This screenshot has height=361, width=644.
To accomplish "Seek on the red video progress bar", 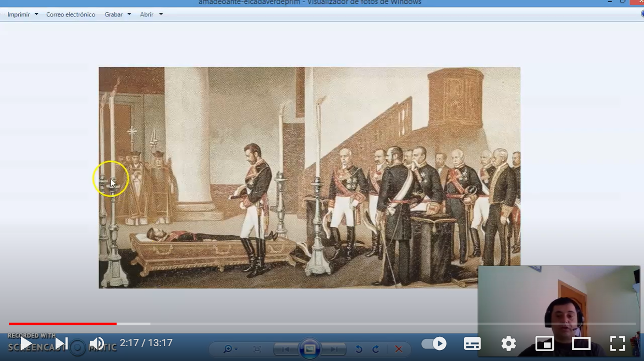I will (63, 324).
